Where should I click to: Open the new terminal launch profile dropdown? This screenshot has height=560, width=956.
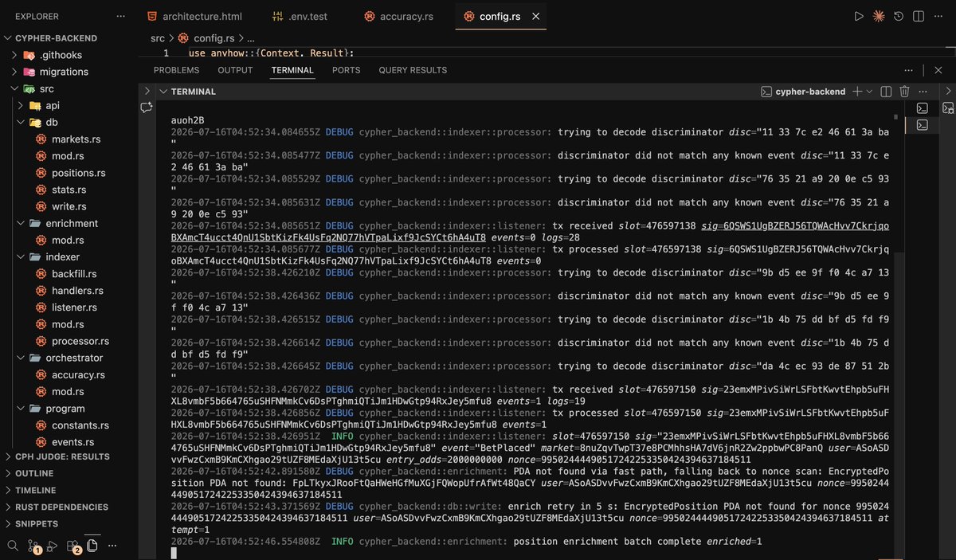(869, 92)
